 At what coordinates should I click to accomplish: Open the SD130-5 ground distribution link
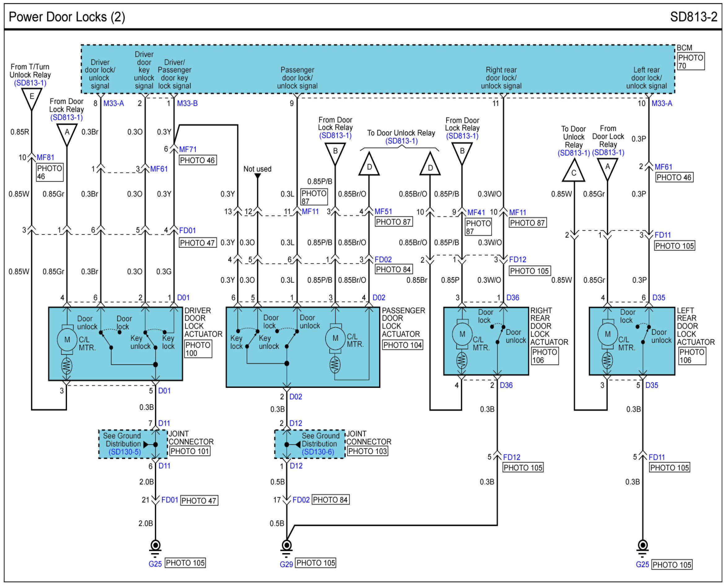125,452
